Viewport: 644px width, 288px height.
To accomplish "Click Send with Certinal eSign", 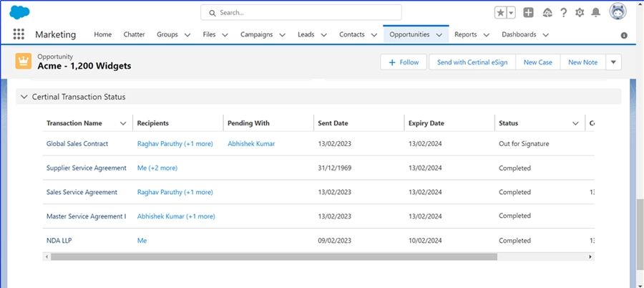I will pos(472,62).
